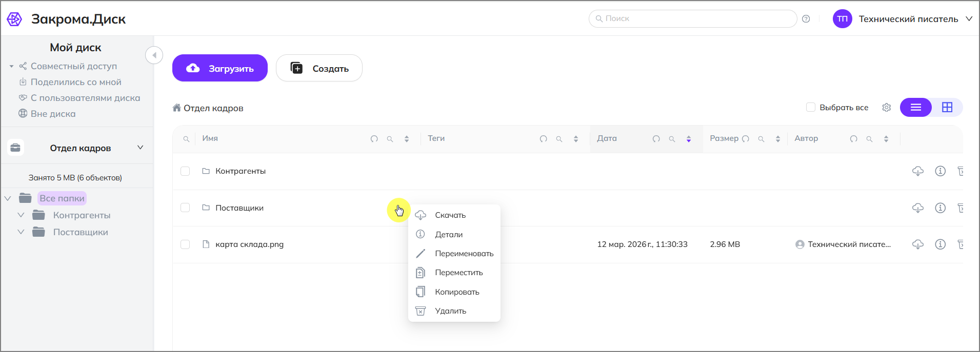Tick the checkbox for Контрагенты folder
This screenshot has height=352, width=980.
point(185,171)
